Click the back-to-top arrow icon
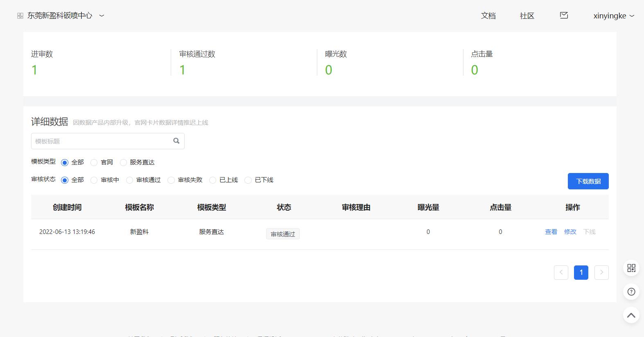Viewport: 644px width, 337px height. coord(631,315)
